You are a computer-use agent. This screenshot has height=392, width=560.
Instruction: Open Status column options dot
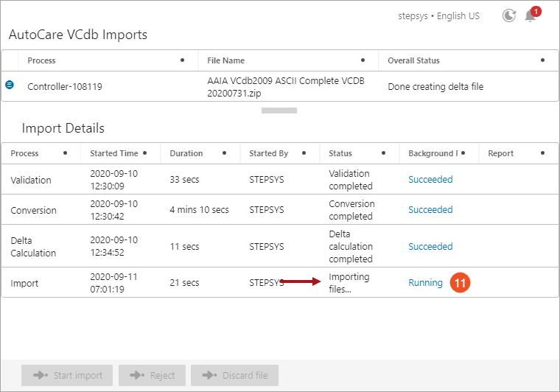click(x=383, y=153)
